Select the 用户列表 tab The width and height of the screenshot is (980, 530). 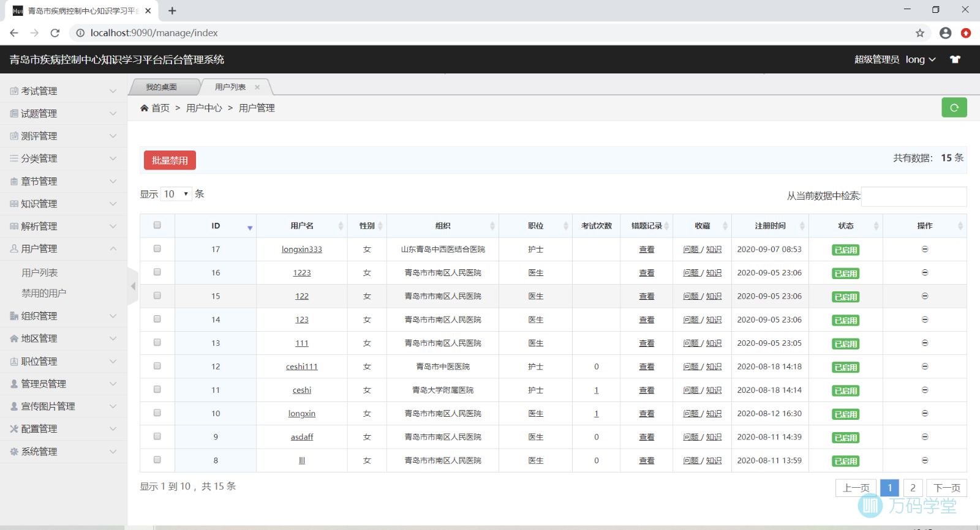click(x=230, y=87)
